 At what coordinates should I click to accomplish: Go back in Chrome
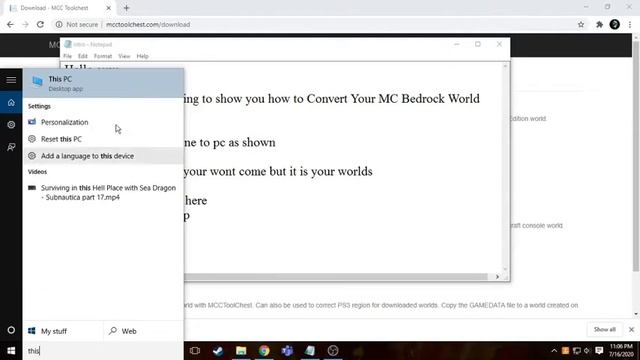point(10,24)
